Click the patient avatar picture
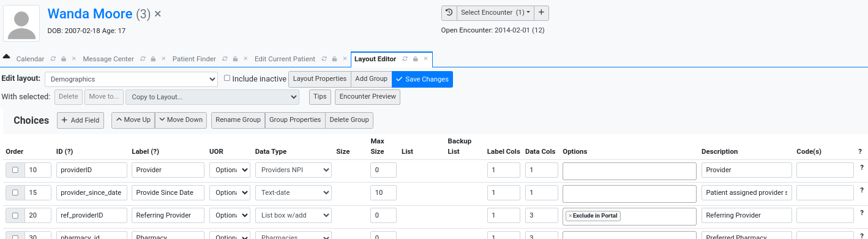 click(x=21, y=24)
